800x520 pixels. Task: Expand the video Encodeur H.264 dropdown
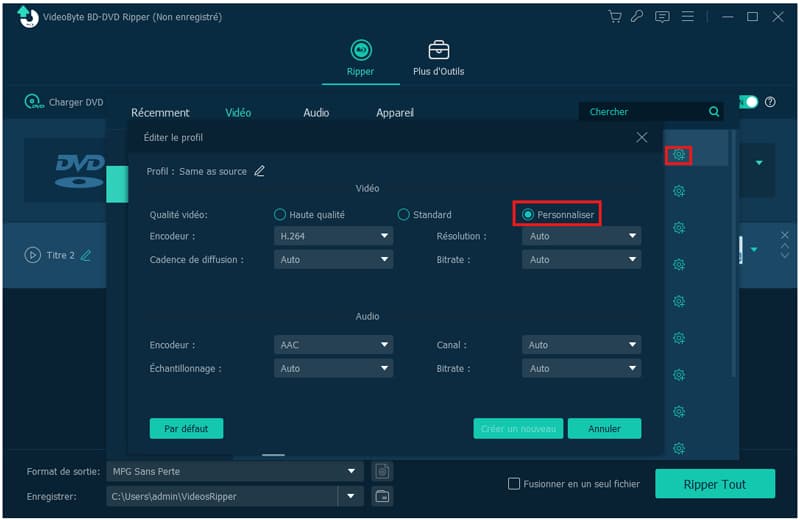click(333, 237)
